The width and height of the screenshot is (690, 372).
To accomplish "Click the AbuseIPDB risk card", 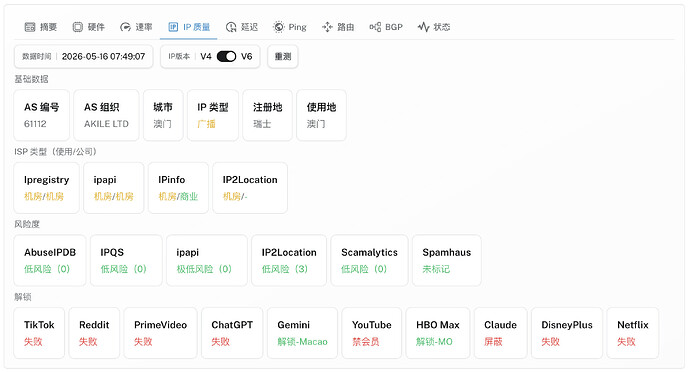I will (x=50, y=260).
